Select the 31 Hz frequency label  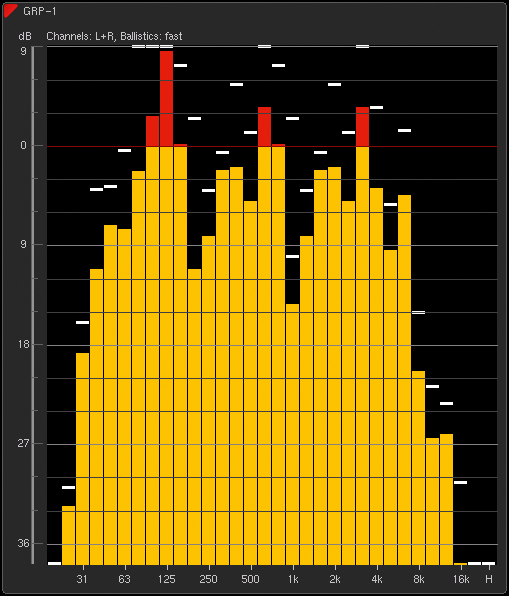click(x=82, y=579)
